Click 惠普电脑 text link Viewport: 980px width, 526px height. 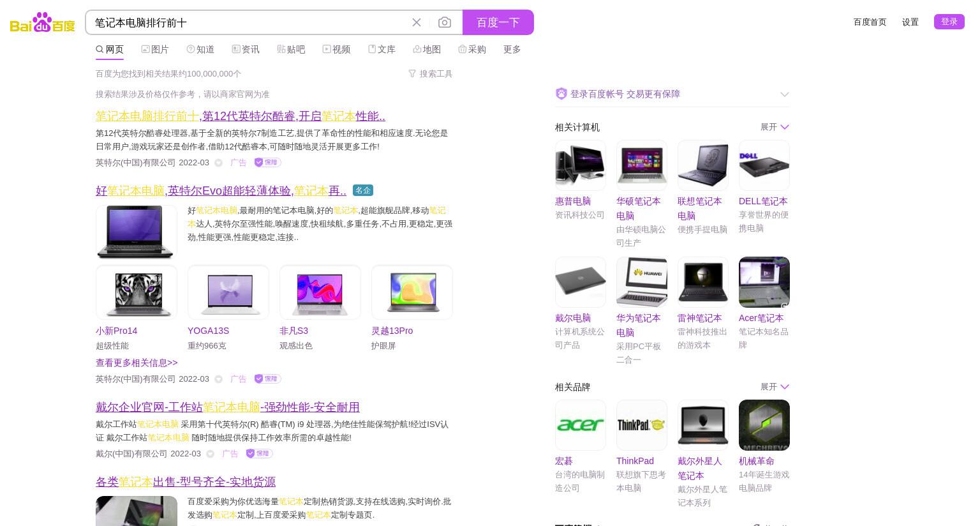(x=573, y=201)
